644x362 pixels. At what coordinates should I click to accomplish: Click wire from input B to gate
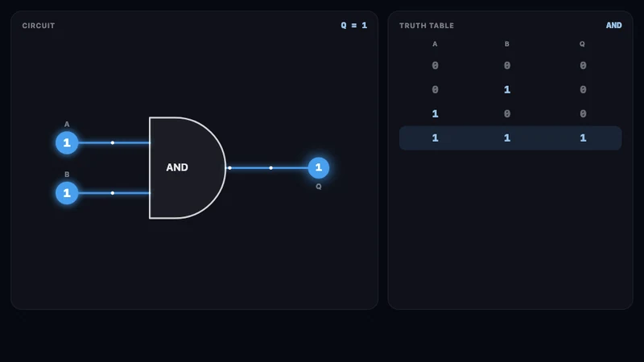(114, 193)
